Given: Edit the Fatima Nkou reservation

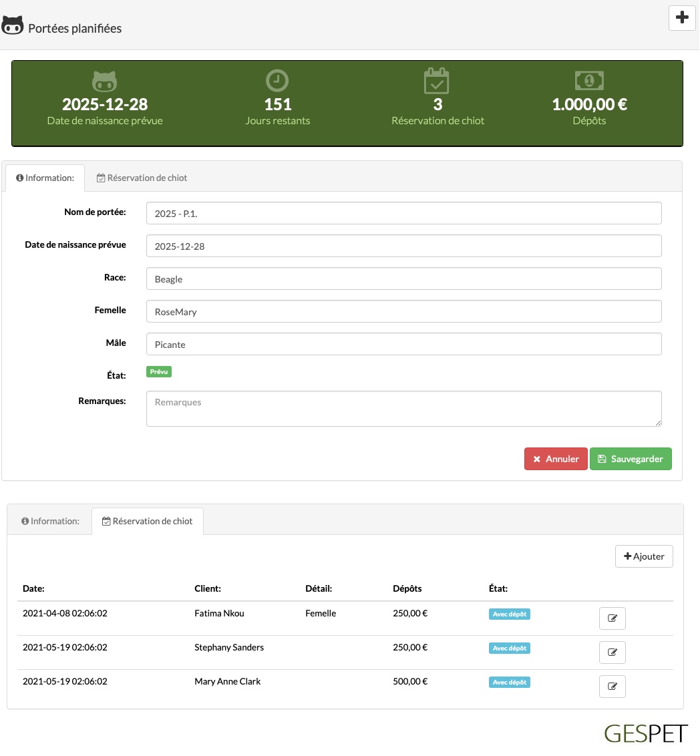Looking at the screenshot, I should tap(612, 618).
